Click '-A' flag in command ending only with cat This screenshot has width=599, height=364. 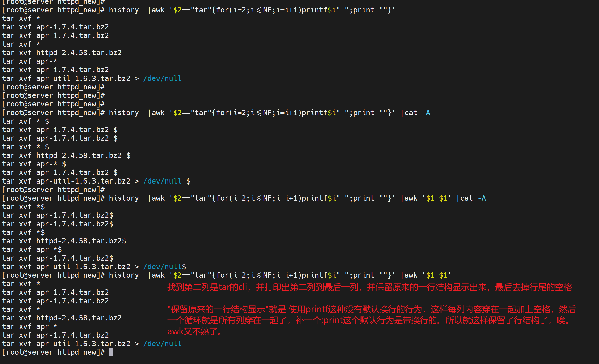426,113
